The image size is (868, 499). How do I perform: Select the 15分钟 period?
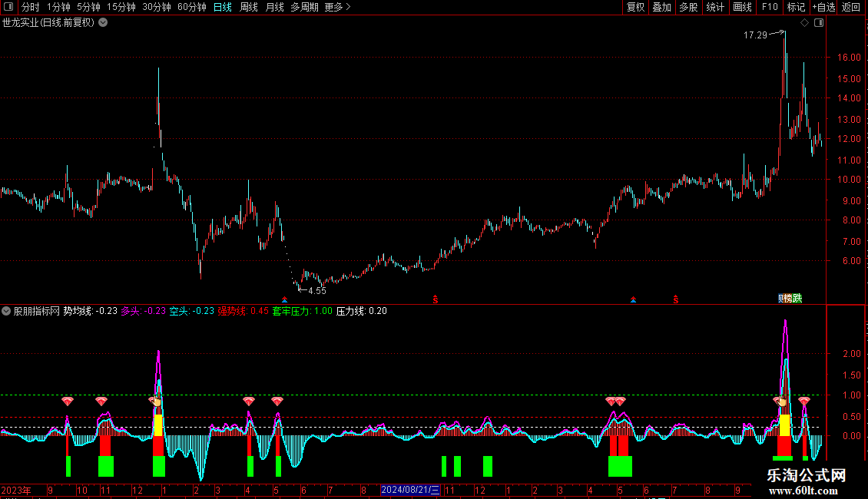(x=121, y=7)
